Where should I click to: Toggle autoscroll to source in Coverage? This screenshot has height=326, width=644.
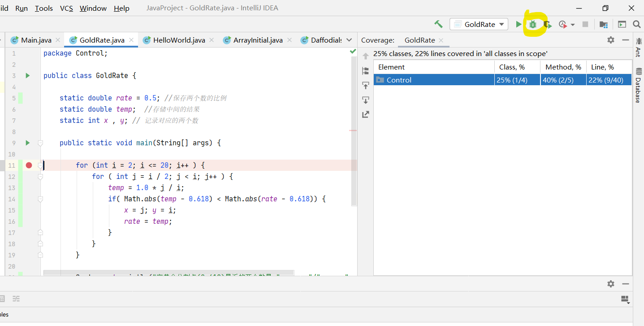click(366, 85)
